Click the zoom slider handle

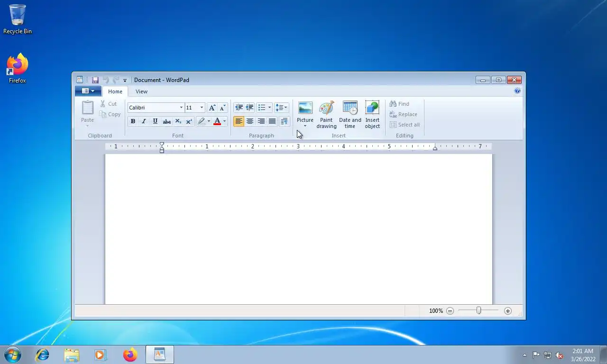pyautogui.click(x=478, y=310)
